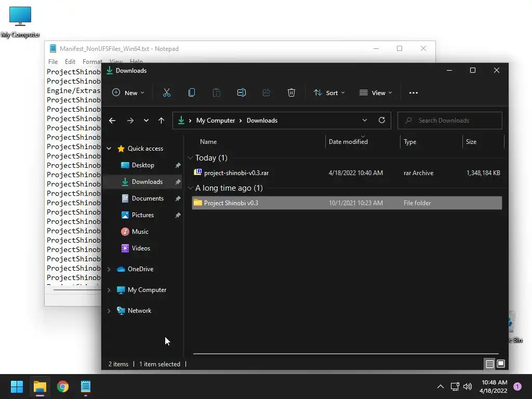Refresh the Downloads folder view
The width and height of the screenshot is (532, 399).
tap(382, 120)
